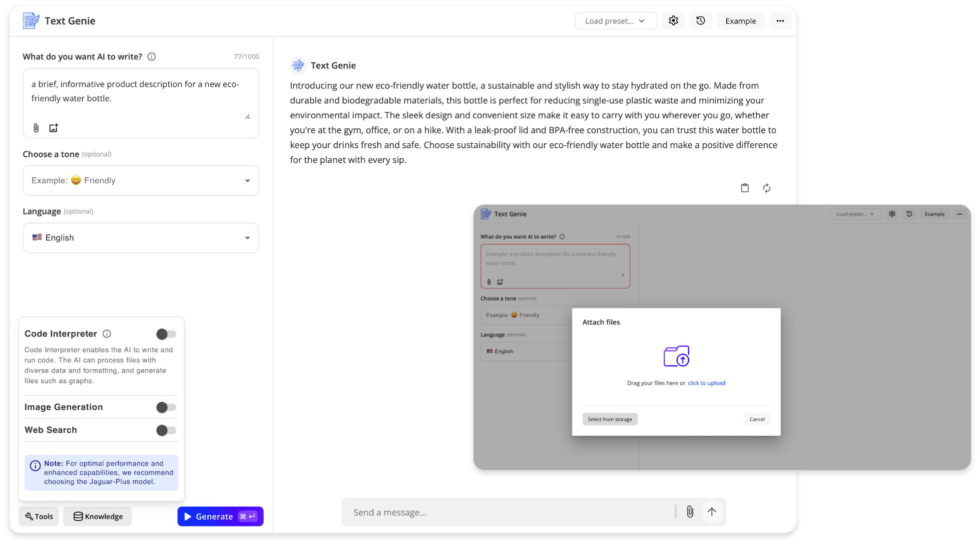The width and height of the screenshot is (980, 545).
Task: Open the Tools panel button
Action: 39,517
